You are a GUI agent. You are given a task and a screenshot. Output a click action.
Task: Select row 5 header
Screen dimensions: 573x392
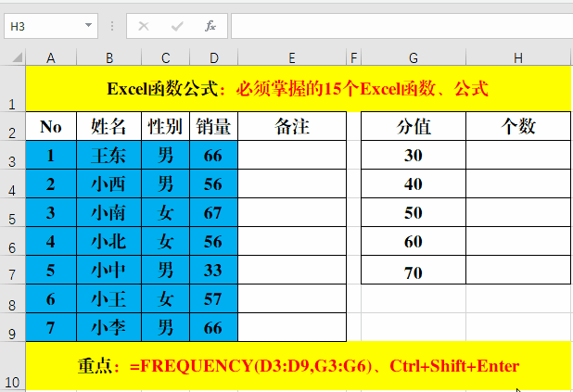coord(12,212)
